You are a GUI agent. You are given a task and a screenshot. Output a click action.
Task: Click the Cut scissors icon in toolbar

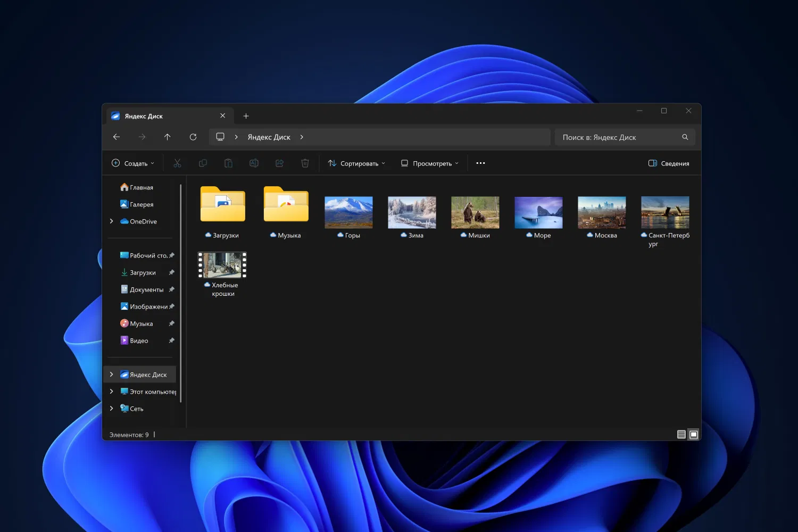click(x=177, y=163)
